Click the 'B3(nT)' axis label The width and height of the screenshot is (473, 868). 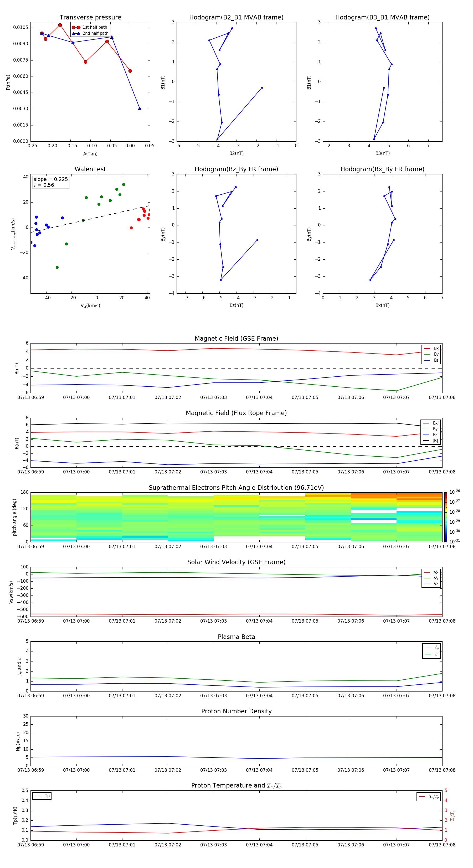click(382, 154)
